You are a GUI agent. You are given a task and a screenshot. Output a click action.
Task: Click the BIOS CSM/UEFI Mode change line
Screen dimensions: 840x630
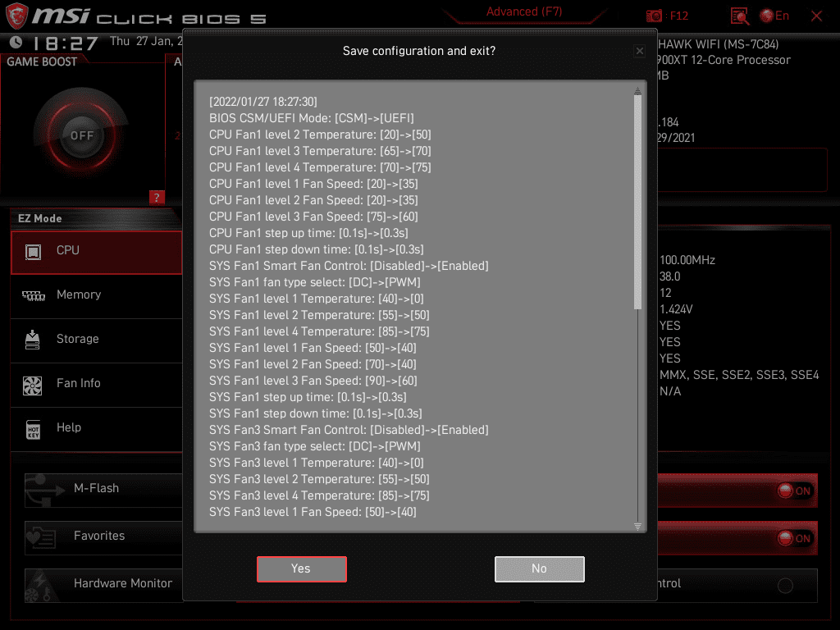pos(311,118)
